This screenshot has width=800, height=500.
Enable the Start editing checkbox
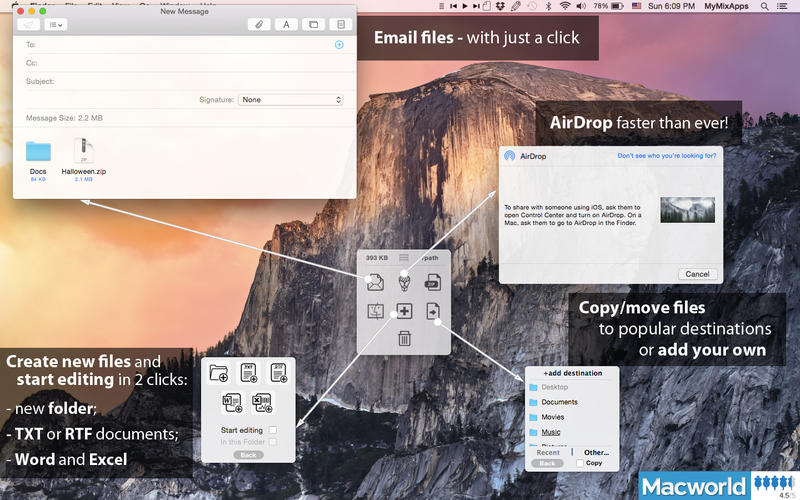pos(273,430)
